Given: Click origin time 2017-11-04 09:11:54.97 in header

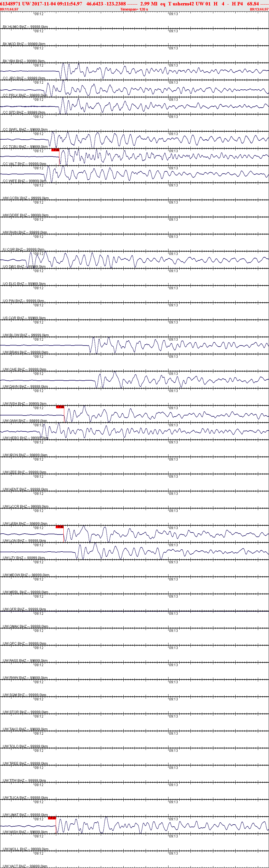Looking at the screenshot, I should [57, 4].
